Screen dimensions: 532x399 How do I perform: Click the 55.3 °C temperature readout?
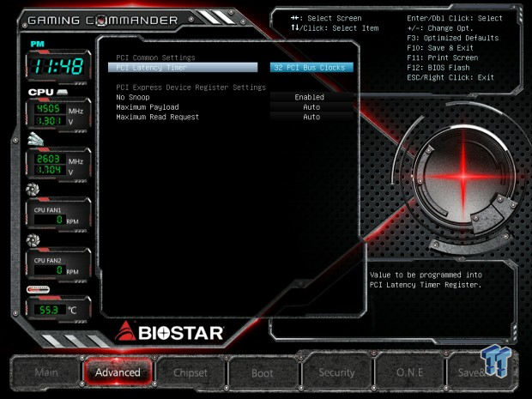pos(58,310)
